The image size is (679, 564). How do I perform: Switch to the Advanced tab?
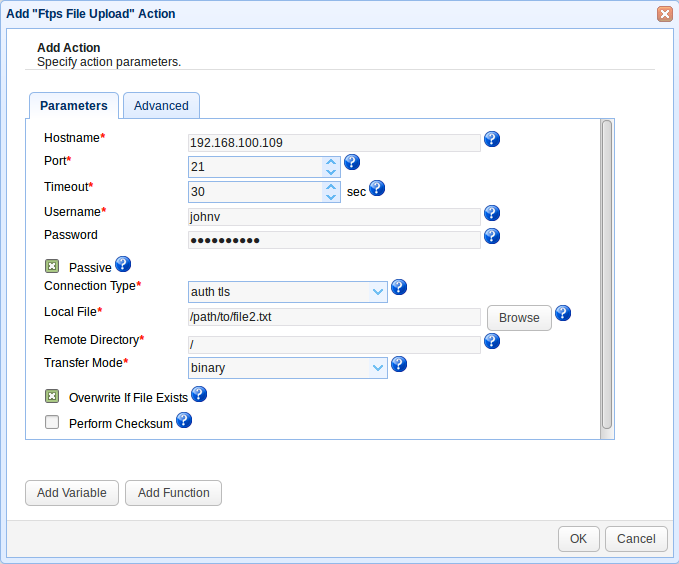click(161, 106)
